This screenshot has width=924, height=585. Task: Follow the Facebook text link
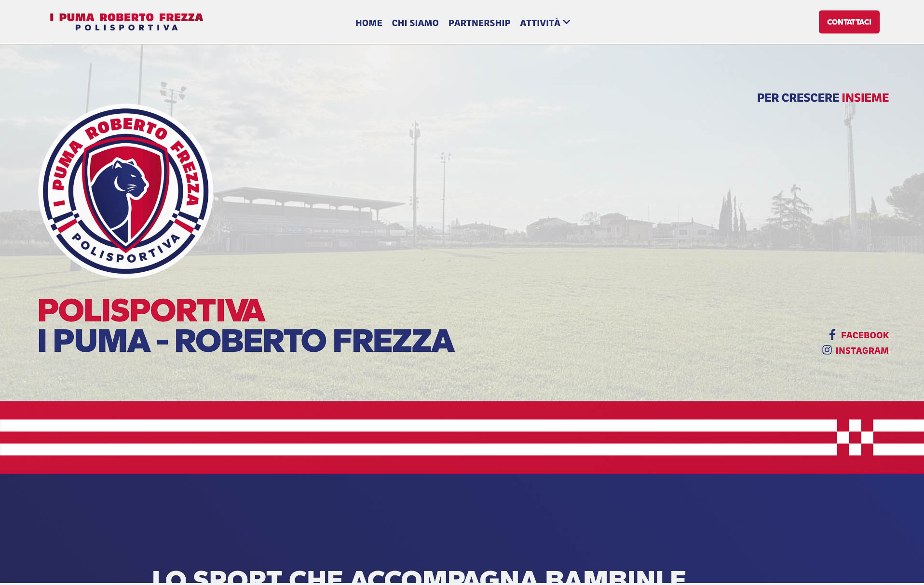point(865,335)
